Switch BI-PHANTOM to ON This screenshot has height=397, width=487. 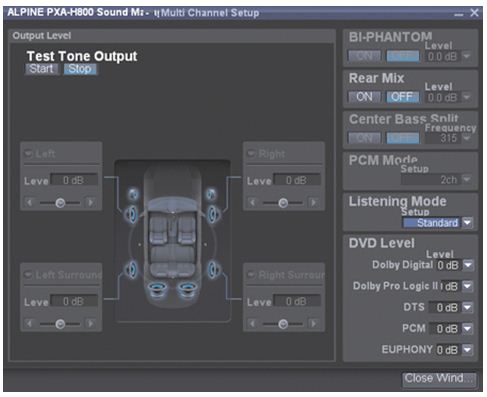[x=364, y=56]
